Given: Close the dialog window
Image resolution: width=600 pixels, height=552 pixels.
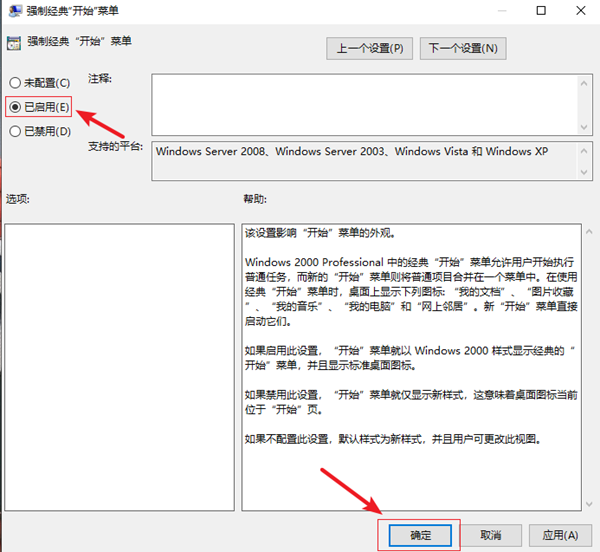Looking at the screenshot, I should pyautogui.click(x=581, y=11).
